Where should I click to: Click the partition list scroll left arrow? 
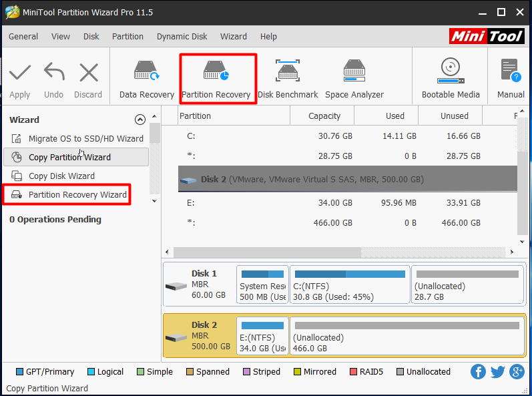pyautogui.click(x=167, y=252)
